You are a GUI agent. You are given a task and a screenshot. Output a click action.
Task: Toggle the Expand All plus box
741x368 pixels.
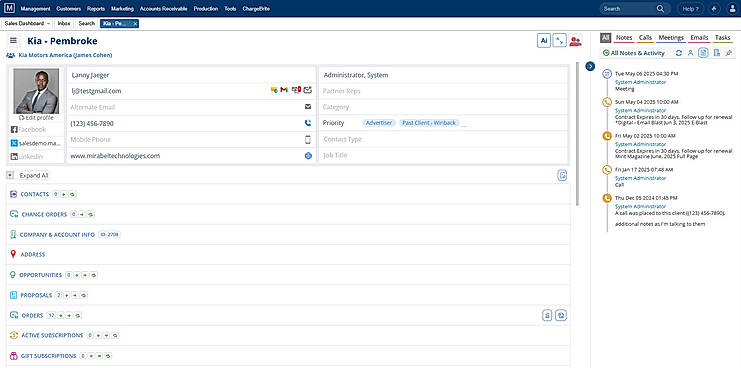10,175
